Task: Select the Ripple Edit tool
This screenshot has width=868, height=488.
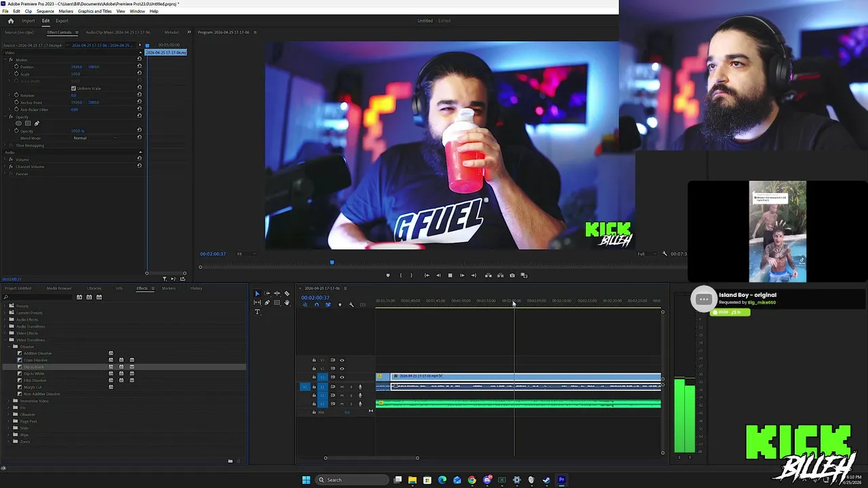Action: point(277,293)
